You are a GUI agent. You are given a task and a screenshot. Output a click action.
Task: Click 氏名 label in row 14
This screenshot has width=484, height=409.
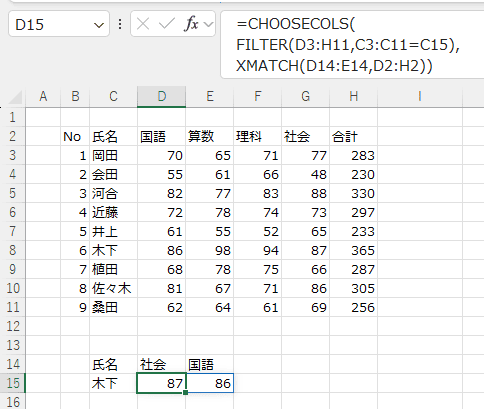[113, 364]
